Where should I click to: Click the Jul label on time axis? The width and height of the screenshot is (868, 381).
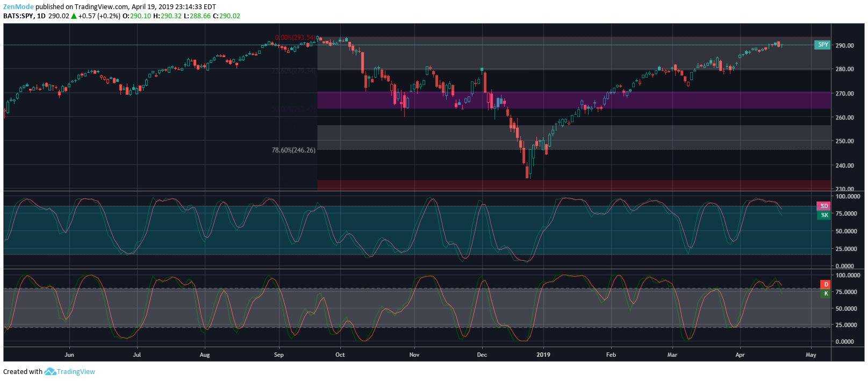tap(137, 355)
